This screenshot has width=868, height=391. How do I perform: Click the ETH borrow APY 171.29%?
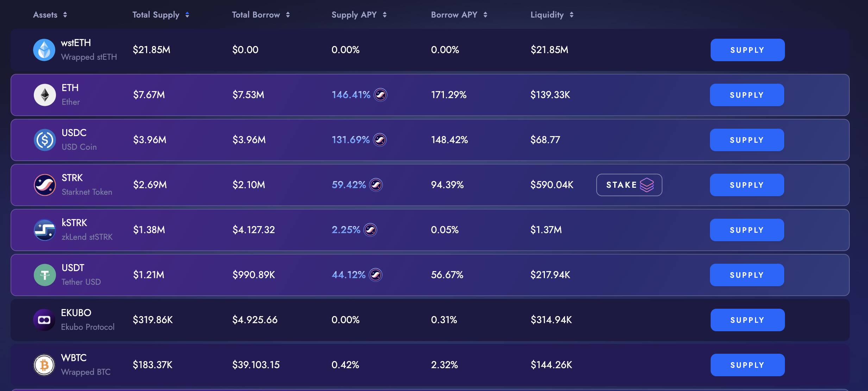(449, 95)
